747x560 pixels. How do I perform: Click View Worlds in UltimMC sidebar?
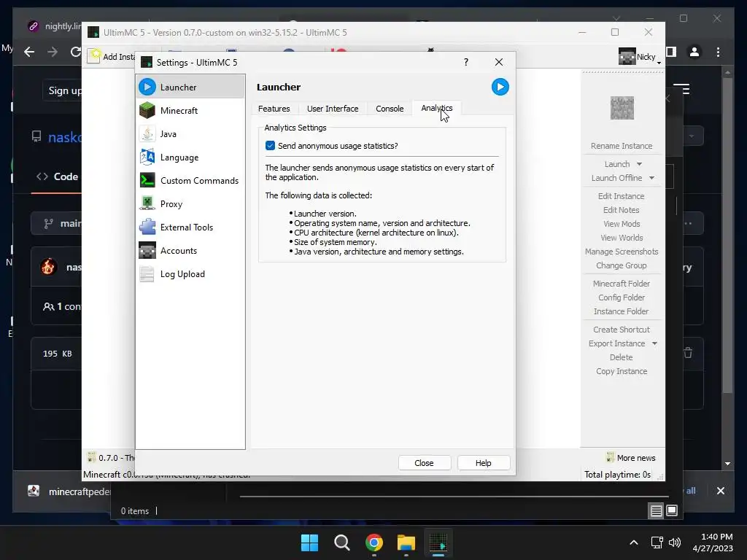tap(622, 237)
